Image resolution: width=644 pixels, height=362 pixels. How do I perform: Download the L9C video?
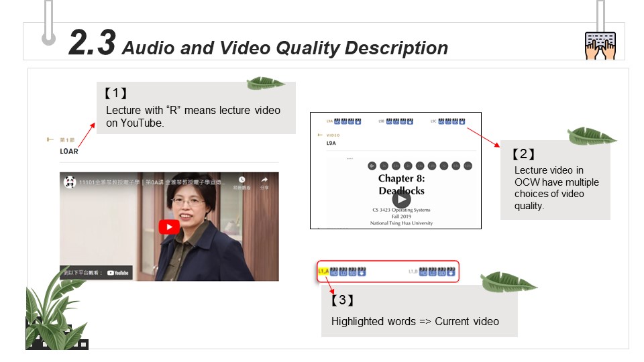(463, 121)
